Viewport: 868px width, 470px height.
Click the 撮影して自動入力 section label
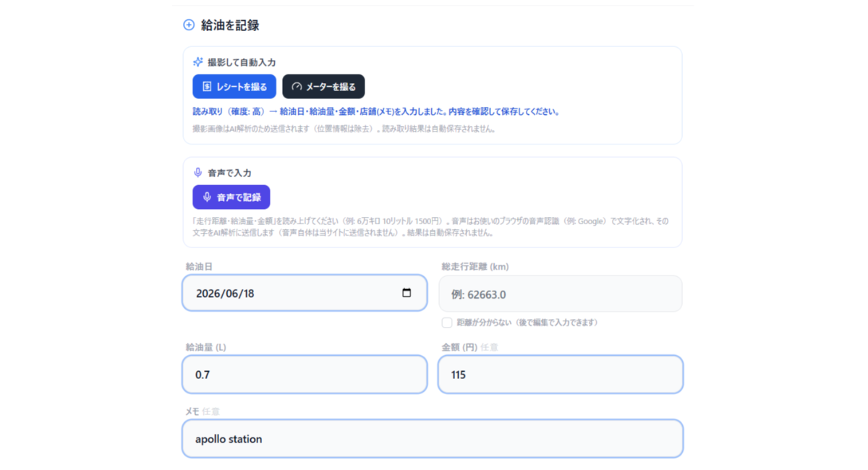point(242,63)
